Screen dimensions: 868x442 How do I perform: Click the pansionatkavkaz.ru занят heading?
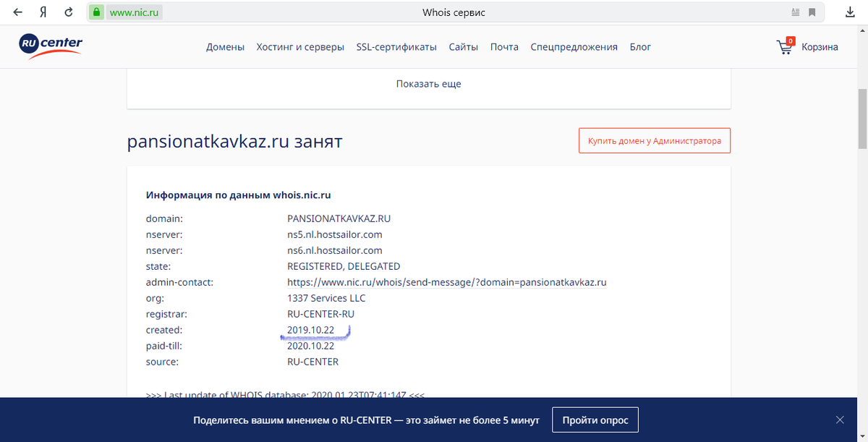click(234, 141)
